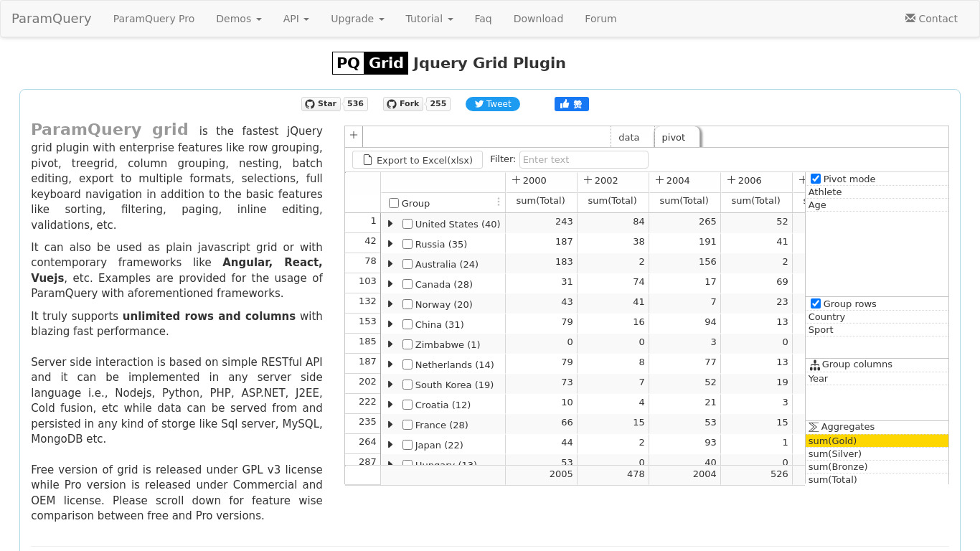Viewport: 980px width, 551px height.
Task: Click the Croatia (12) row label
Action: (443, 405)
